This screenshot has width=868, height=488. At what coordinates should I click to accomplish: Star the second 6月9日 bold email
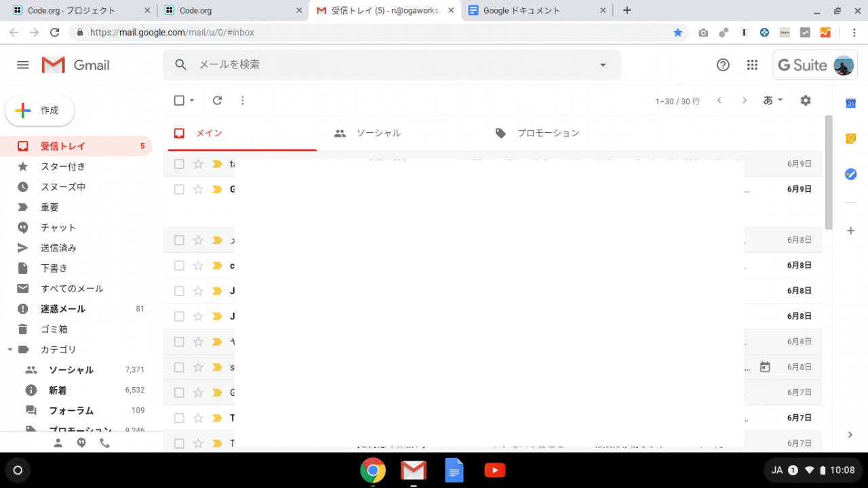pyautogui.click(x=198, y=189)
